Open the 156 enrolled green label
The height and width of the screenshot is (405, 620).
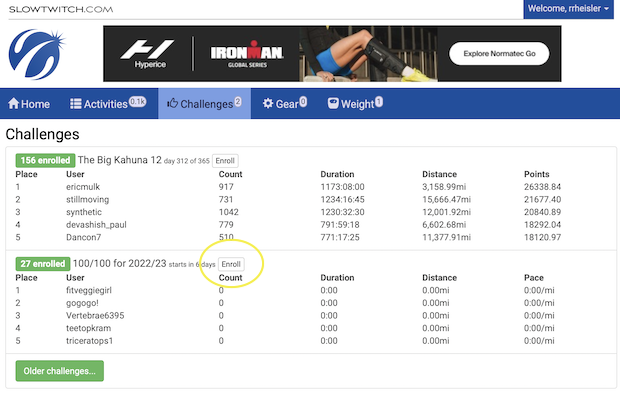[x=44, y=160]
